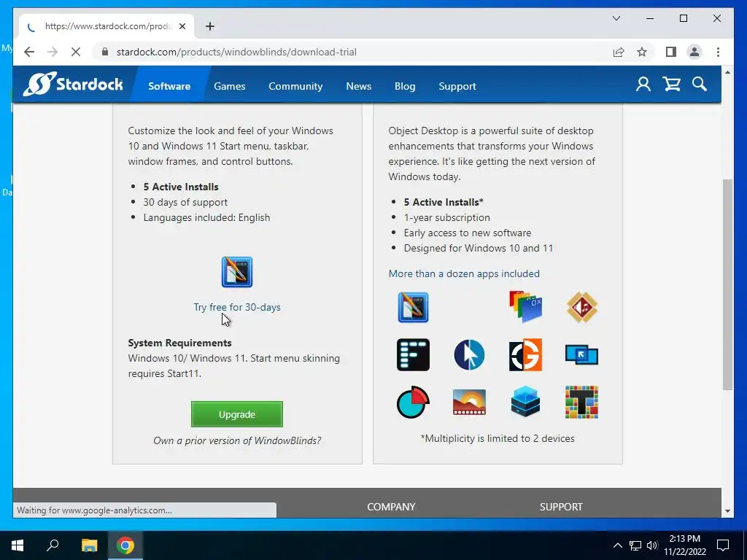
Task: Click the scroll down arrow of the page
Action: [x=727, y=511]
